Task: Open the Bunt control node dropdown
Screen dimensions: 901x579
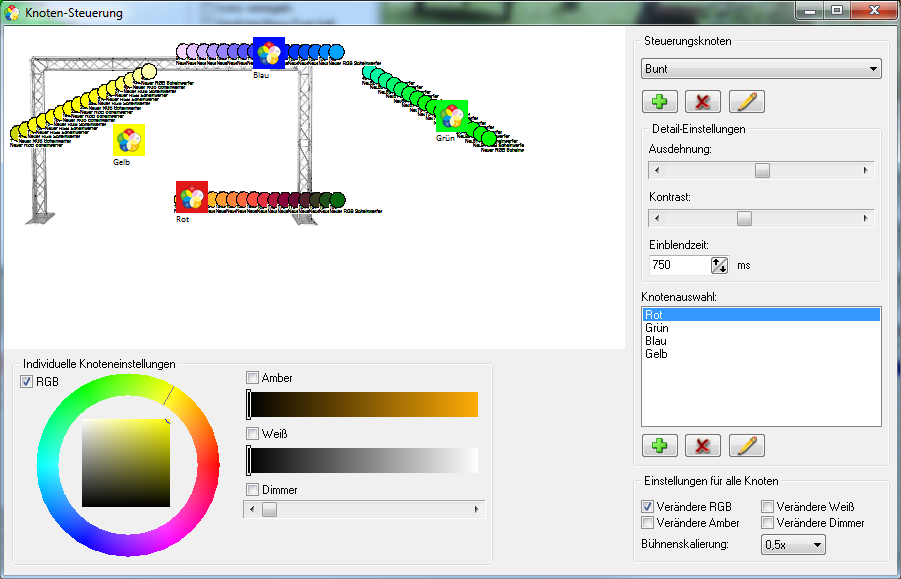Action: coord(761,69)
